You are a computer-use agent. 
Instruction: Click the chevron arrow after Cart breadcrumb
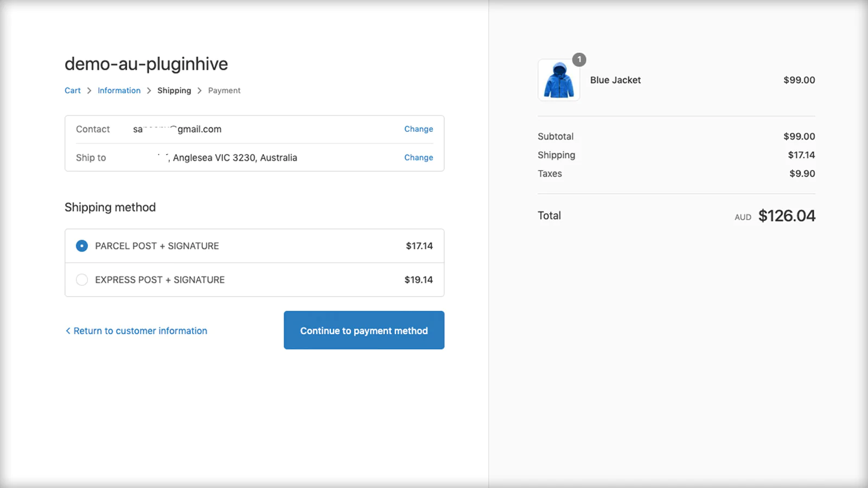click(x=89, y=91)
